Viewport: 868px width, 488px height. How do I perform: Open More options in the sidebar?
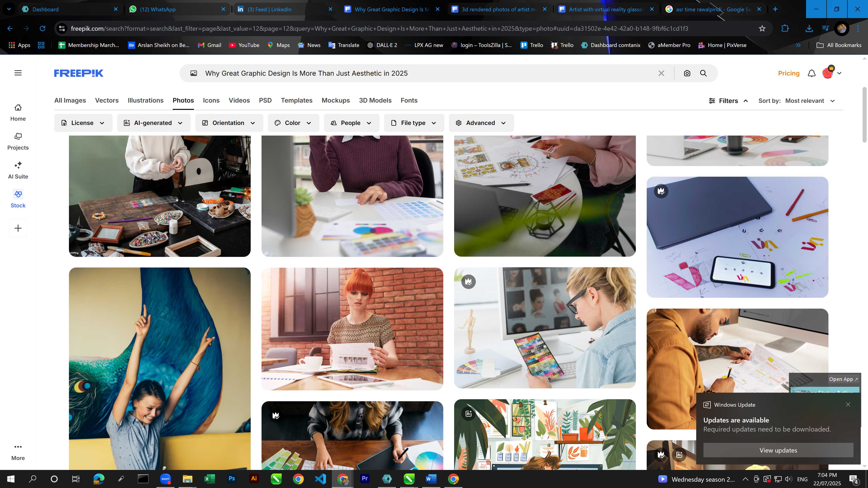click(18, 452)
